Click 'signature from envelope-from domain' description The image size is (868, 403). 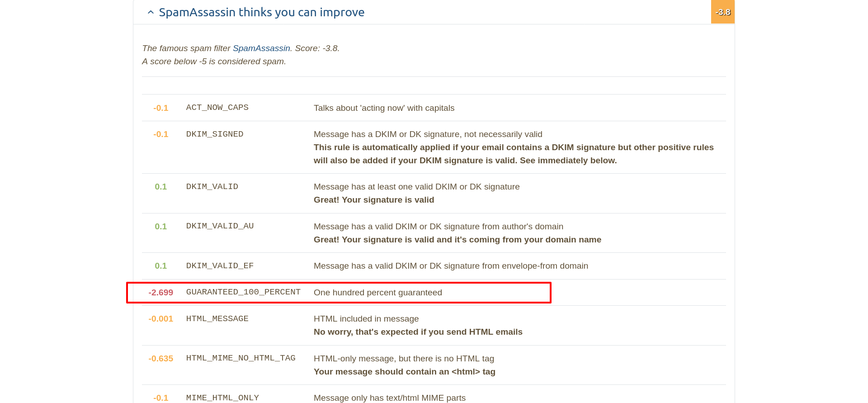pos(451,266)
